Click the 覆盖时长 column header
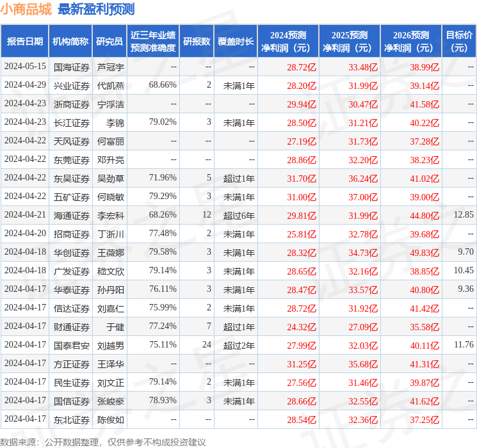The width and height of the screenshot is (477, 448). point(236,42)
